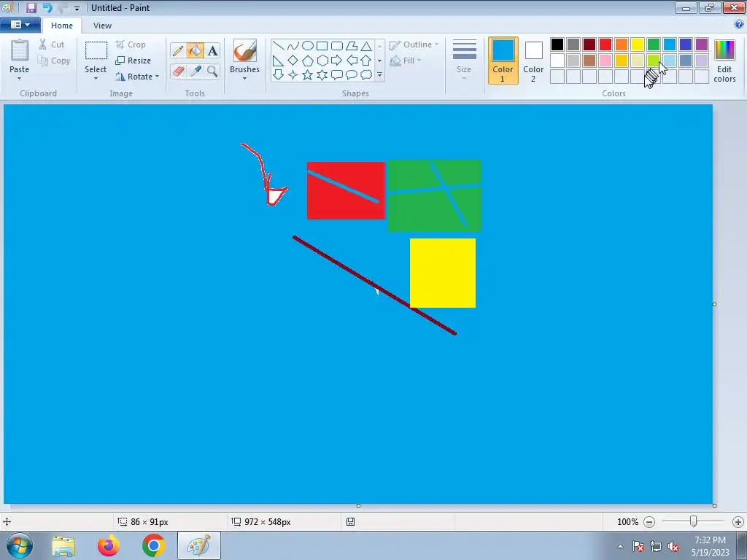
Task: Pick the pink rose color swatch
Action: pyautogui.click(x=605, y=61)
